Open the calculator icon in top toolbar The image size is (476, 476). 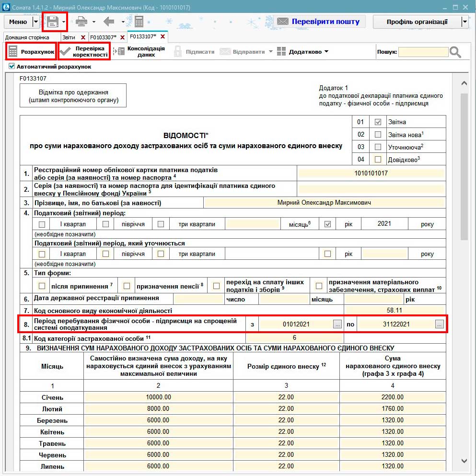[x=139, y=22]
